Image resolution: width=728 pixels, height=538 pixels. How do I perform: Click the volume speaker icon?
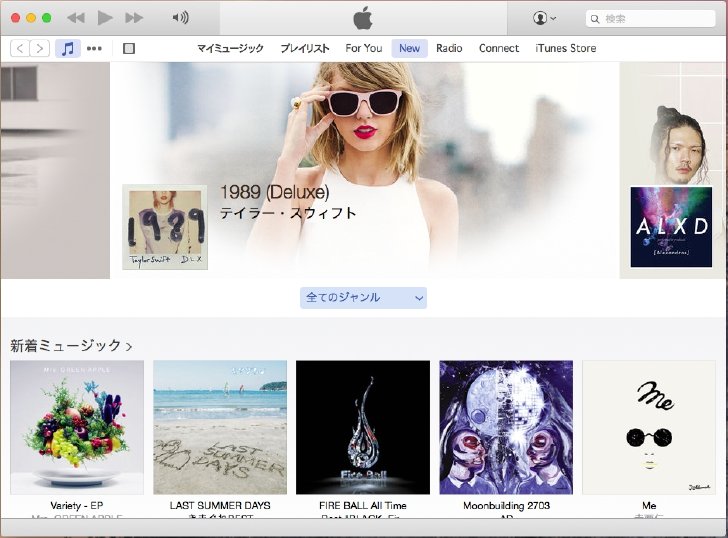[181, 18]
